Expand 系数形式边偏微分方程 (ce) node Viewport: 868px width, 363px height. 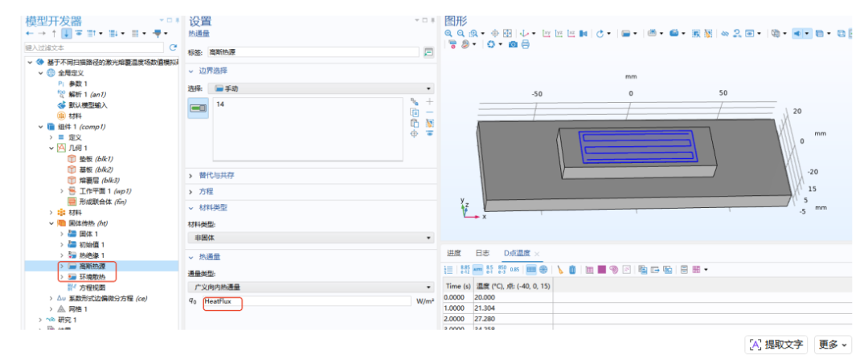tap(51, 298)
